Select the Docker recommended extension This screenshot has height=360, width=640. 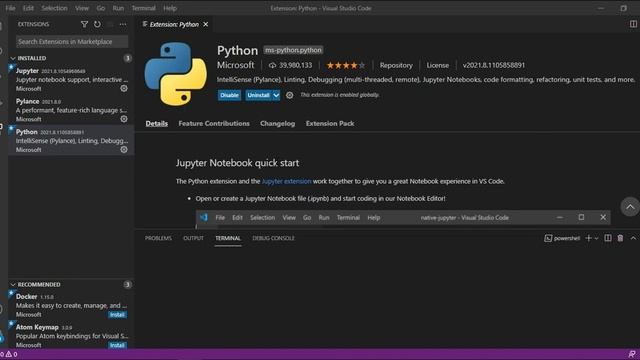pyautogui.click(x=71, y=305)
